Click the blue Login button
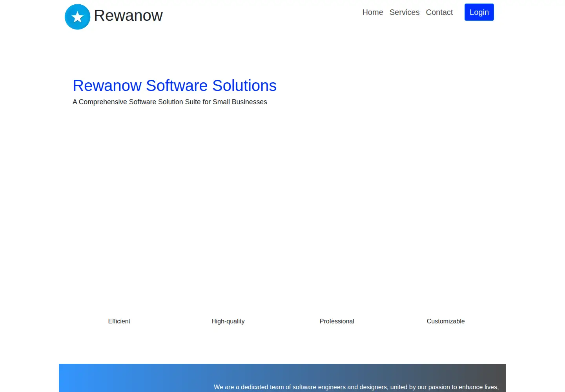565x392 pixels. (x=479, y=12)
